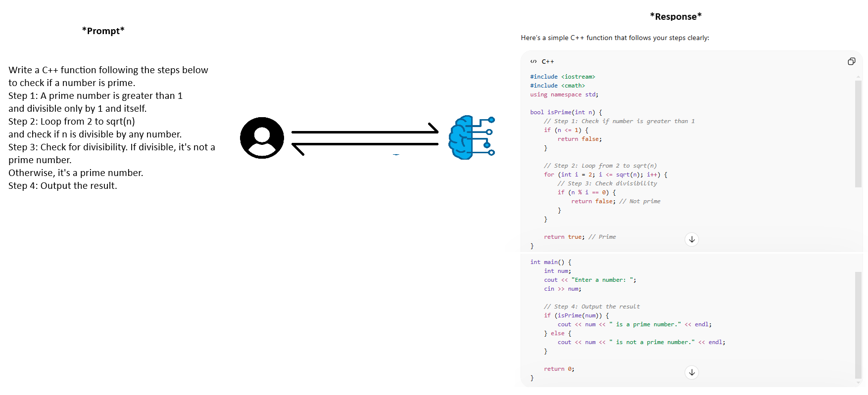This screenshot has height=395, width=868.
Task: Click the '#include <iostream>' code line
Action: coord(562,77)
